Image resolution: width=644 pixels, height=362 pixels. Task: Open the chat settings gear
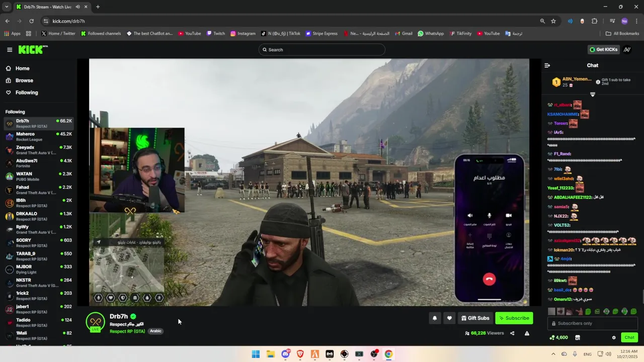614,337
